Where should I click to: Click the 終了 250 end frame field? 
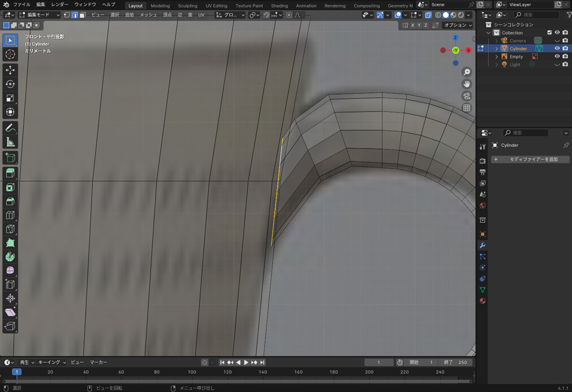click(x=456, y=362)
